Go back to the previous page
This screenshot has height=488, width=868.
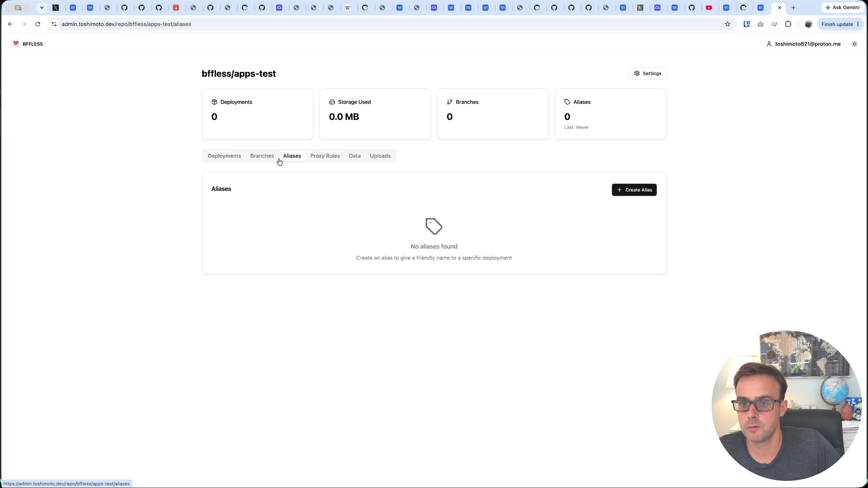tap(10, 24)
